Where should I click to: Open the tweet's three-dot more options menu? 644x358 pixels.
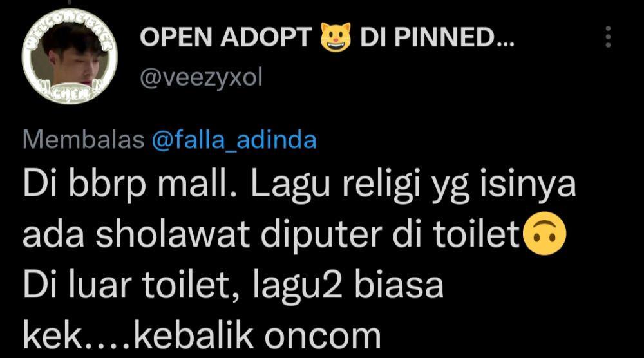(609, 37)
